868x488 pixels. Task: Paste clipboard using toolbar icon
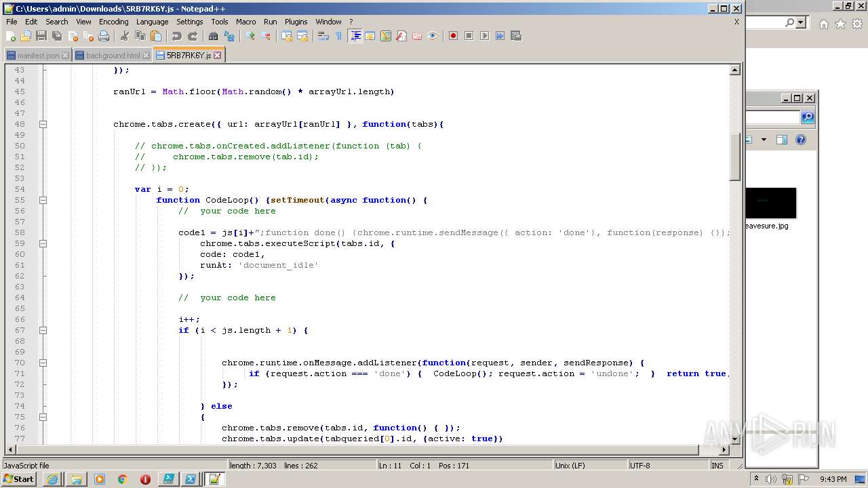click(x=156, y=36)
